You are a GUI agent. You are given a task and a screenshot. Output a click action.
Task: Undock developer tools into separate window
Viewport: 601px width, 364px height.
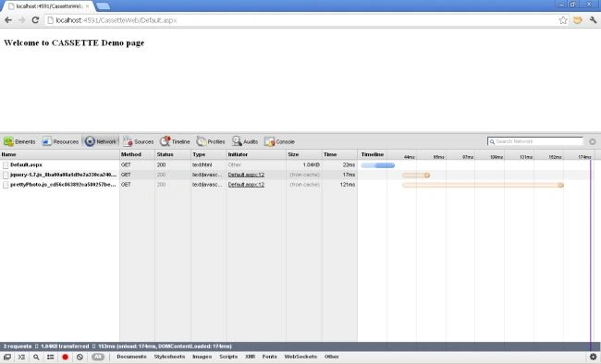point(7,357)
